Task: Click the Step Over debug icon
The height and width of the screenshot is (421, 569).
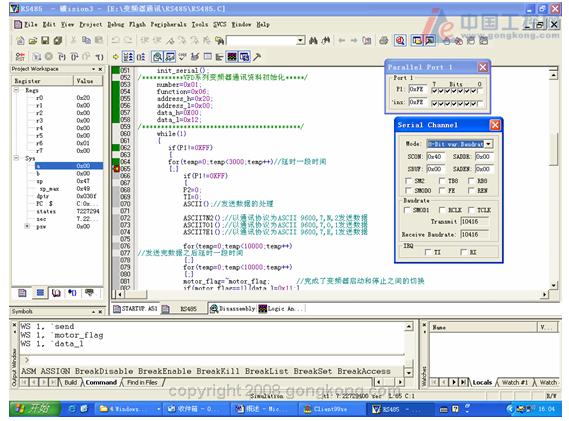Action: point(74,57)
